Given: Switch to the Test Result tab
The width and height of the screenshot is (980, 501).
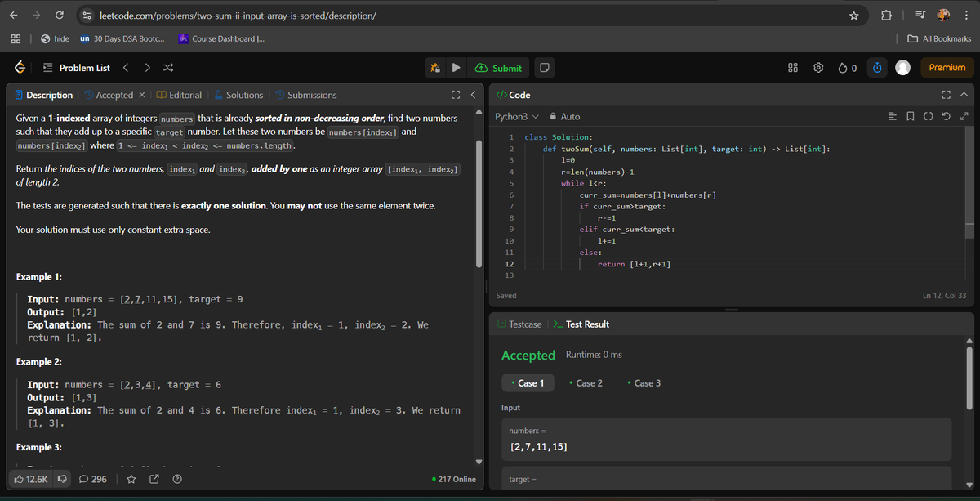Looking at the screenshot, I should (581, 324).
